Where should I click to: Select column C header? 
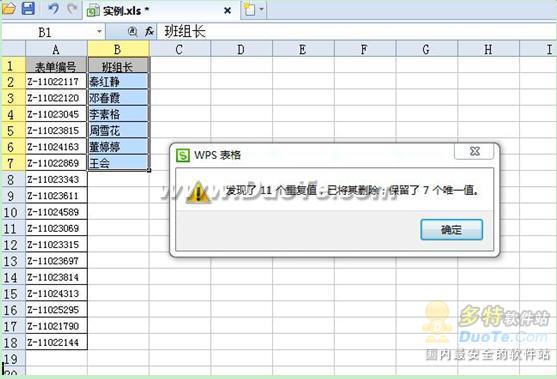coord(179,49)
